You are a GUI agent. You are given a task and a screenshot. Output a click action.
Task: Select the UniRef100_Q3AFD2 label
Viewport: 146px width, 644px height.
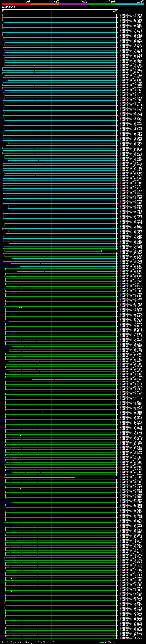click(131, 475)
